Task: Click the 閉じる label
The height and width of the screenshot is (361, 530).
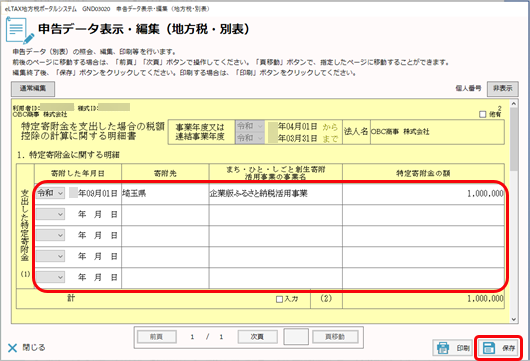Action: [34, 347]
